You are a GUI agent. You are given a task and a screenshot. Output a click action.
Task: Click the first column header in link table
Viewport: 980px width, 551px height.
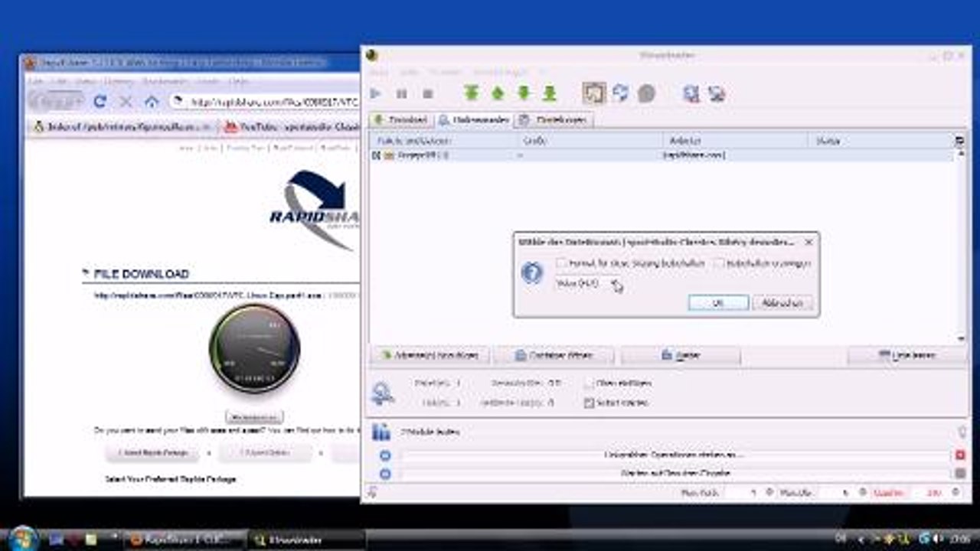(x=445, y=141)
